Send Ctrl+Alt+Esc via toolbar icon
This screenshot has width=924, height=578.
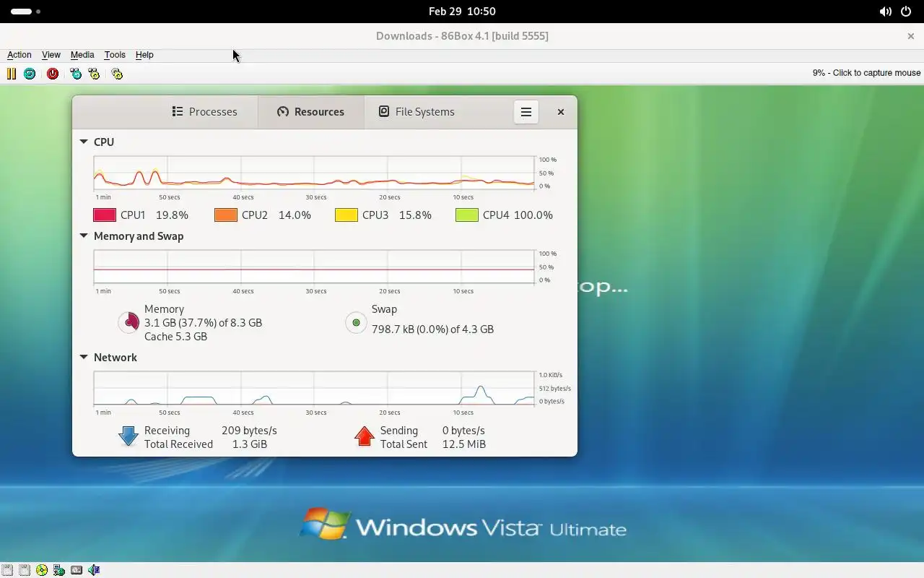point(94,74)
